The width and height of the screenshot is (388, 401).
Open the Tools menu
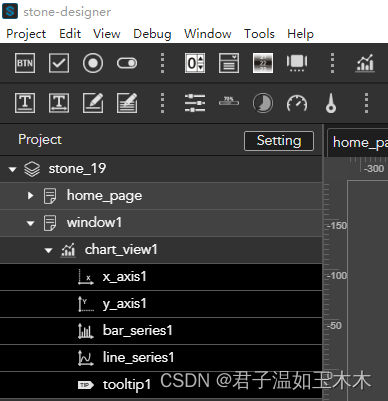[259, 34]
